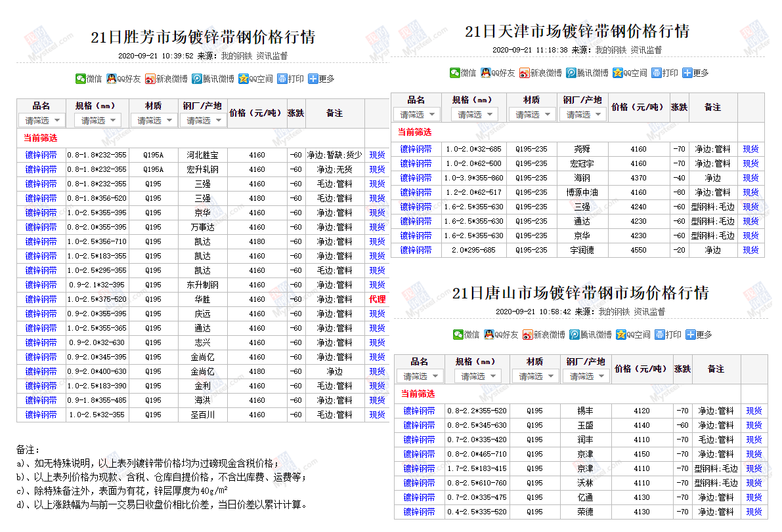782x532 pixels.
Task: Click 现货 link in 万事达 row
Action: (377, 227)
